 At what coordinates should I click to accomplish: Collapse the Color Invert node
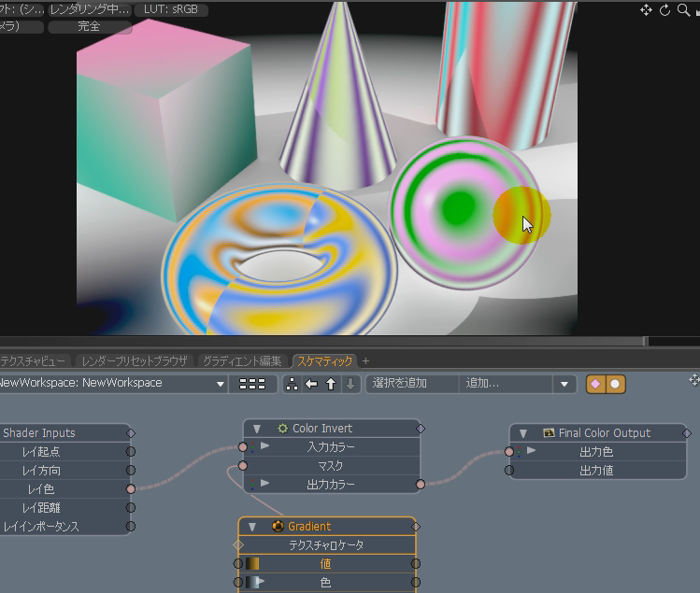(257, 429)
